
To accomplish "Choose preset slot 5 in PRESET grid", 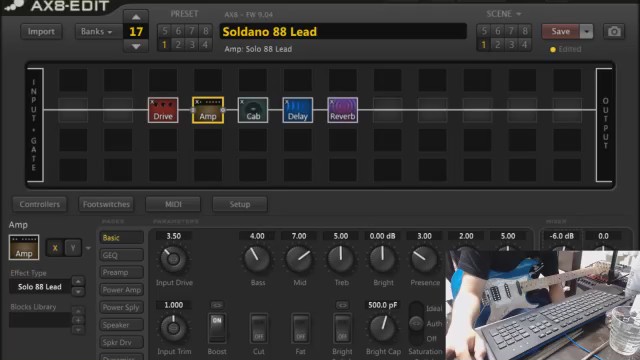I will 164,31.
